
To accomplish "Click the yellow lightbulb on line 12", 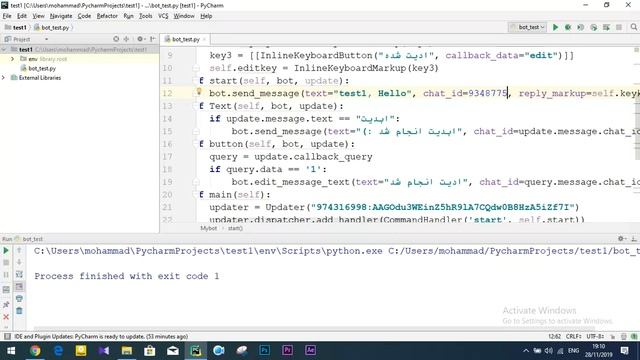I will click(x=199, y=92).
